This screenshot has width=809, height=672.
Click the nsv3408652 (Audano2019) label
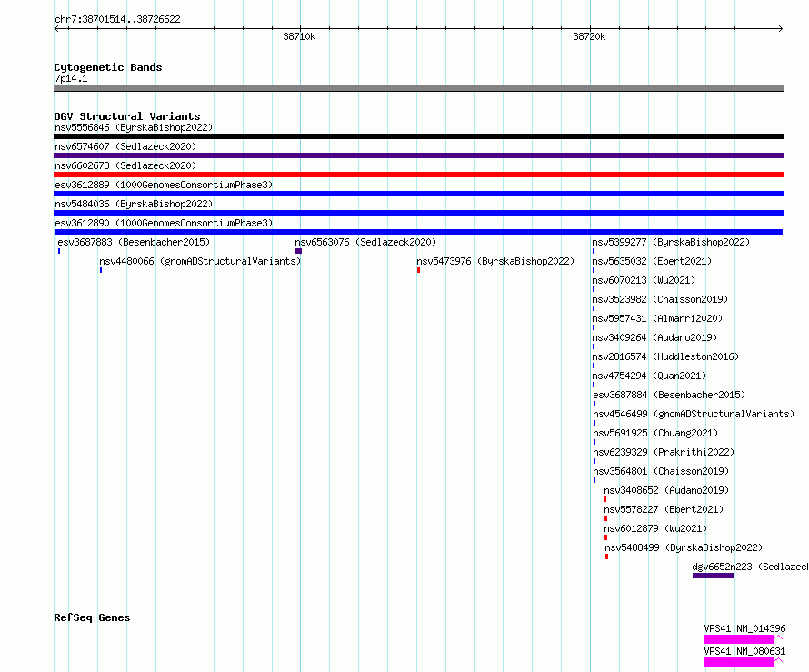(666, 490)
